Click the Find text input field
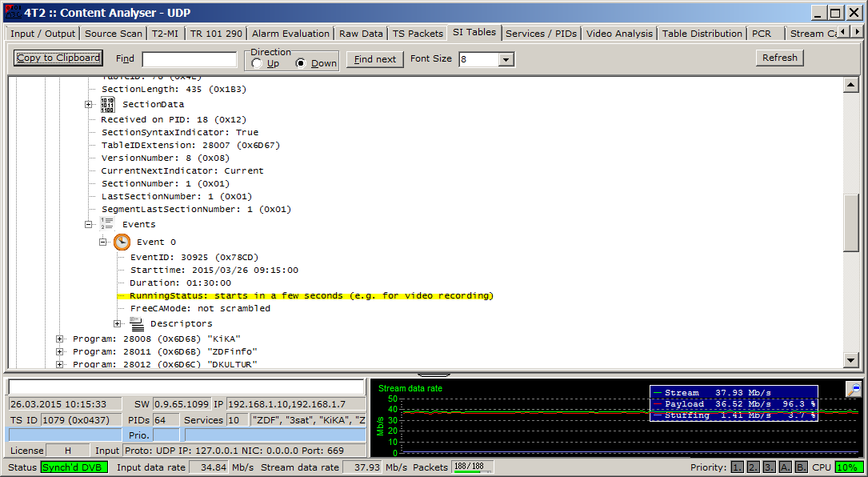This screenshot has height=477, width=868. 190,59
